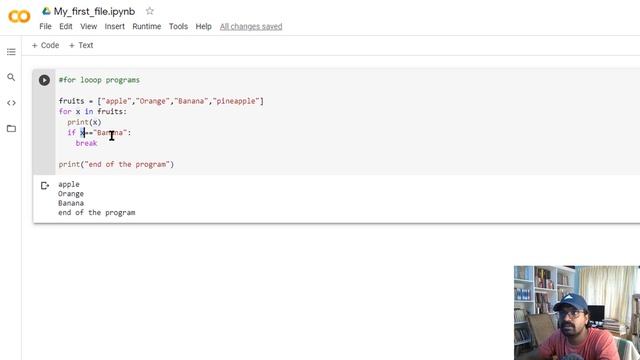
Task: Click the webcam video overlay
Action: point(577,313)
